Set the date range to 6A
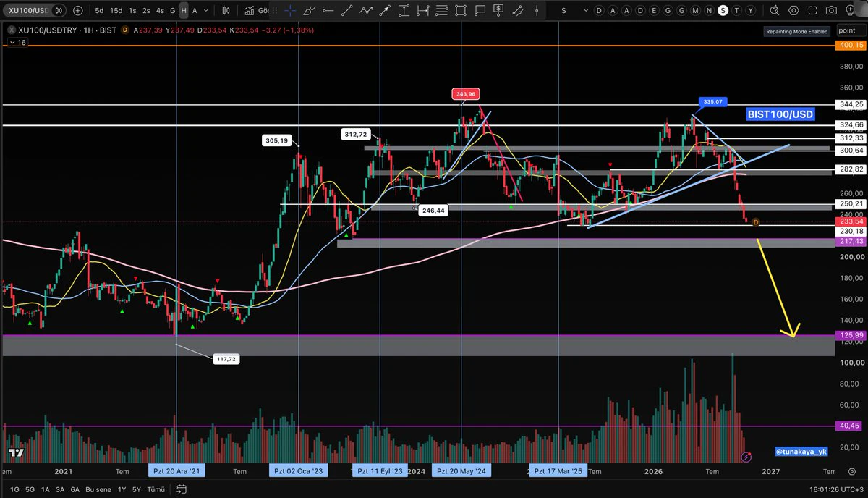This screenshot has width=868, height=498. point(75,491)
